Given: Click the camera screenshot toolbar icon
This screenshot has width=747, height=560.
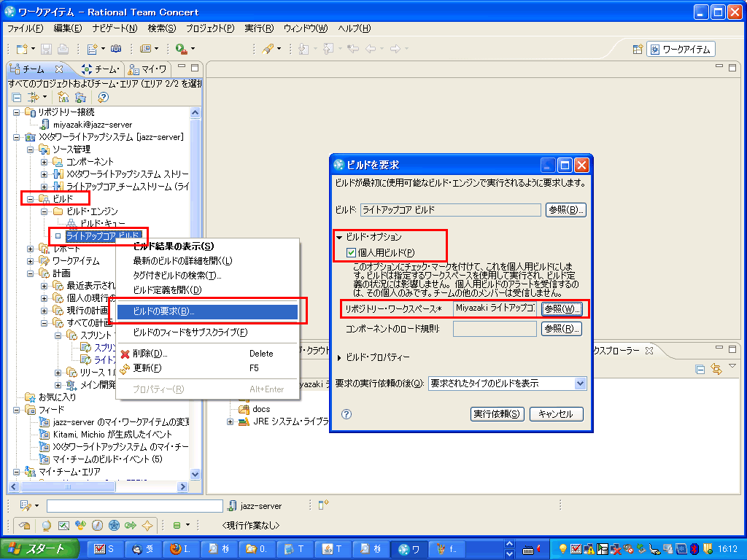Looking at the screenshot, I should coord(116,49).
